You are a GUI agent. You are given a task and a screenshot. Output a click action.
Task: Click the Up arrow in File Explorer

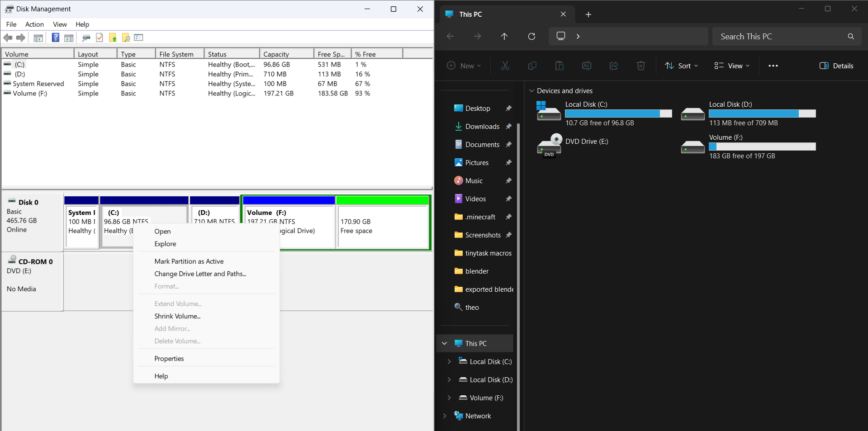[x=504, y=36]
